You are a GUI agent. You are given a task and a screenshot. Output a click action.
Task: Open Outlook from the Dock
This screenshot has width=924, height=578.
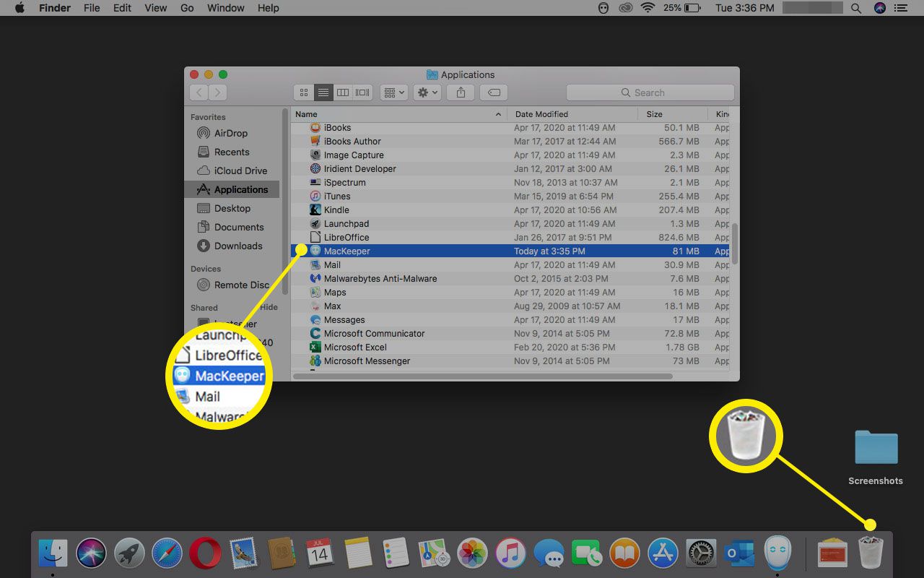coord(739,553)
